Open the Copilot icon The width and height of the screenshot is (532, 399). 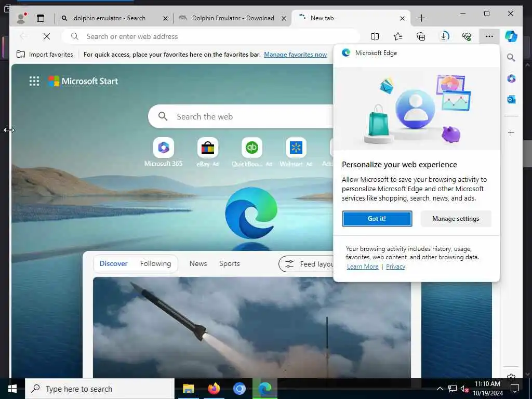(x=511, y=36)
